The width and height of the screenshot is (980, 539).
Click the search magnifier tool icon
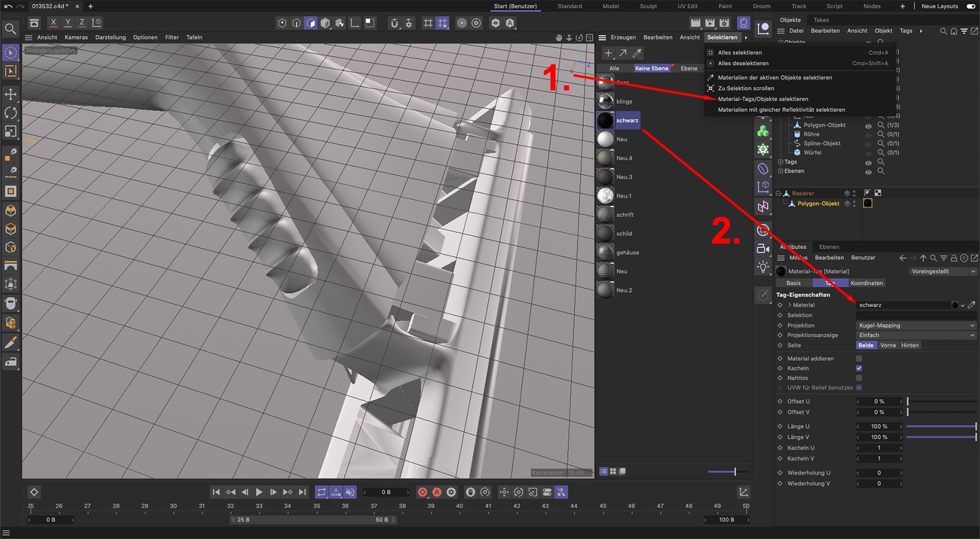10,29
